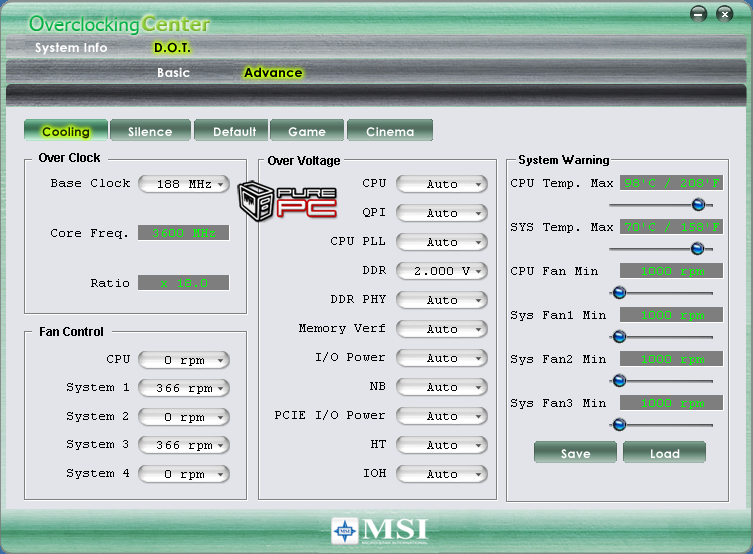The width and height of the screenshot is (753, 554).
Task: Load saved system warning settings
Action: coord(665,453)
